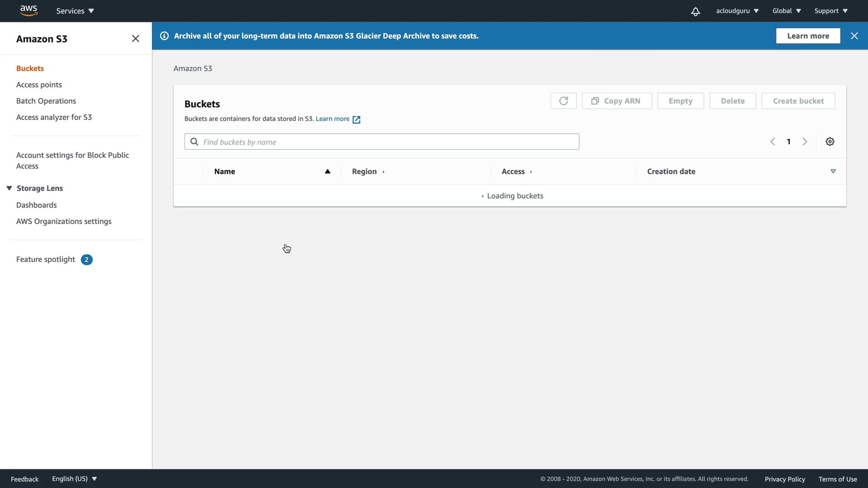
Task: Open the notifications bell
Action: [x=695, y=11]
